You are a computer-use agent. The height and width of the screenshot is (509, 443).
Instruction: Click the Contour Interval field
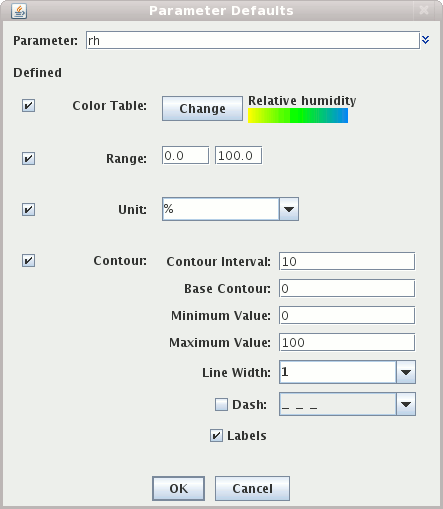click(347, 261)
